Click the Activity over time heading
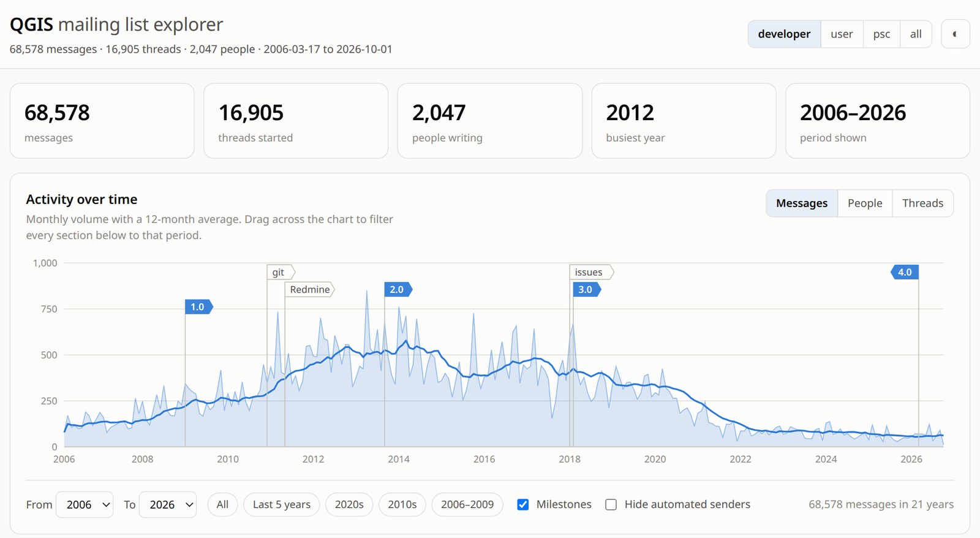 (81, 199)
